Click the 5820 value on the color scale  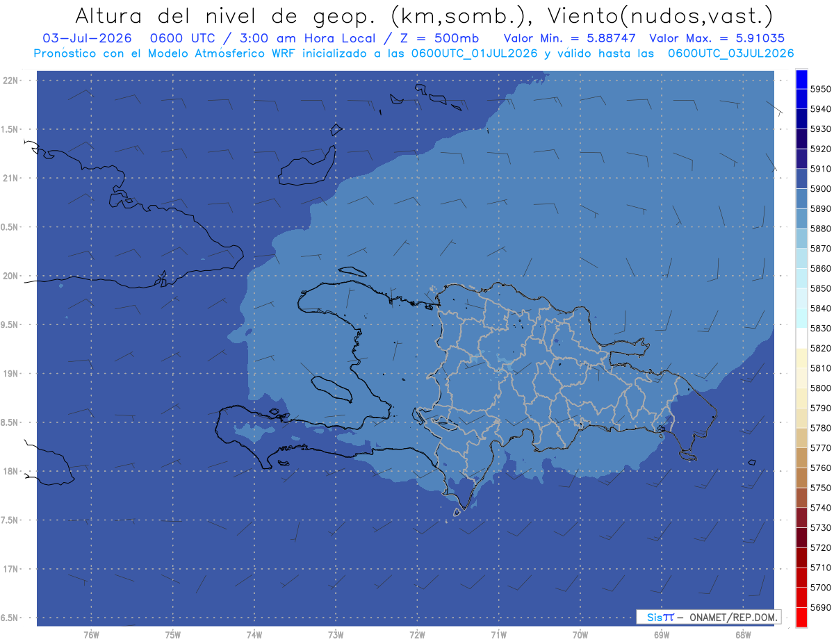(x=820, y=348)
